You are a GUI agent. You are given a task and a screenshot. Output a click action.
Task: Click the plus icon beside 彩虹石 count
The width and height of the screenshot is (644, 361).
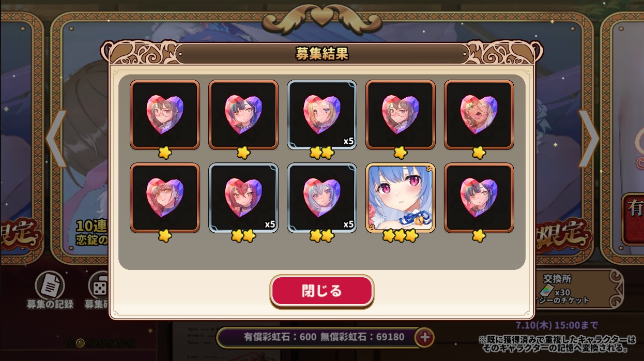point(424,337)
